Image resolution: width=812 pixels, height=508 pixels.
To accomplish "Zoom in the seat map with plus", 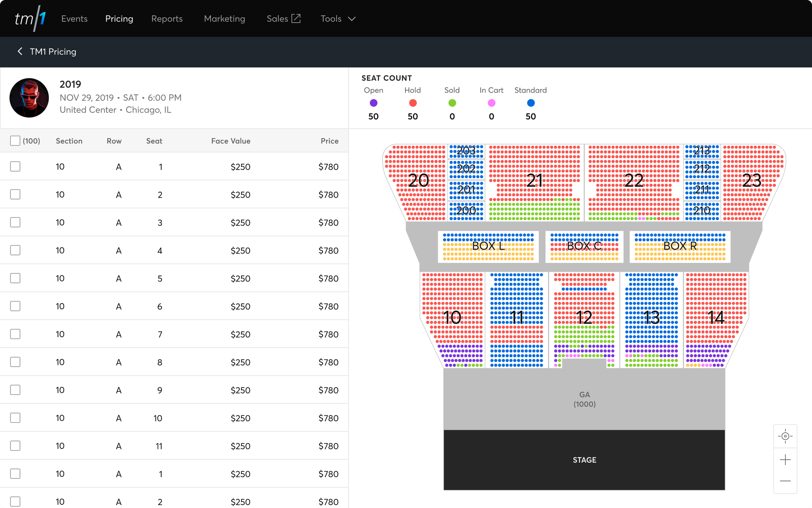I will (785, 459).
